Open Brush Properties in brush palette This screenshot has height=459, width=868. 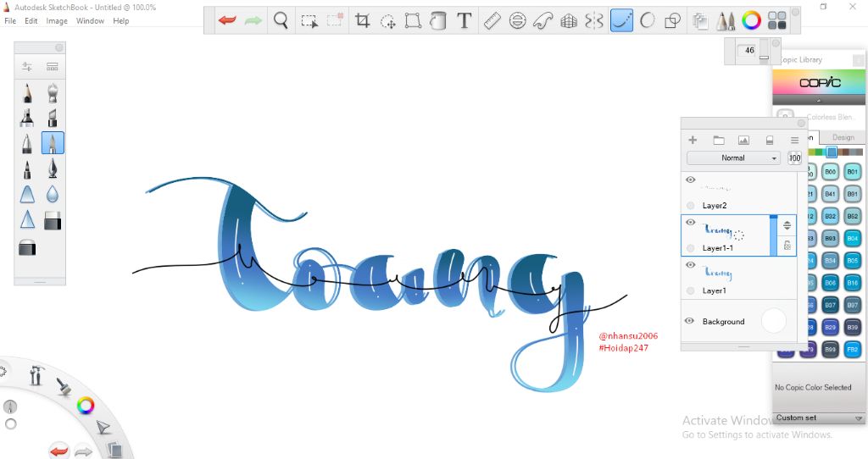pyautogui.click(x=27, y=67)
